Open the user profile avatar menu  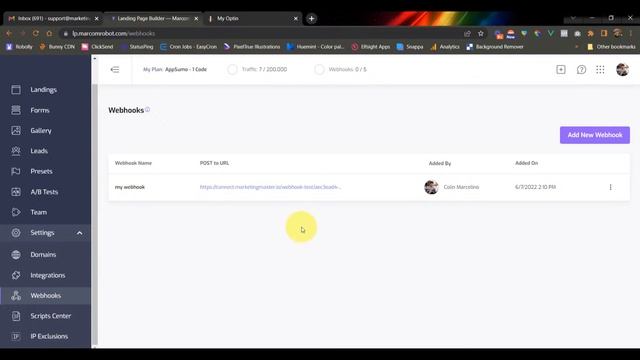622,69
